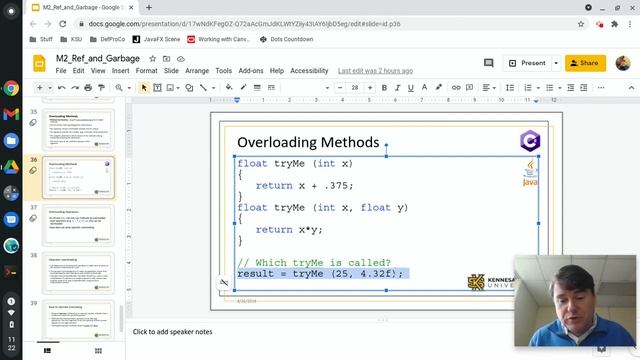The height and width of the screenshot is (360, 640).
Task: Insert a Text box from toolbar
Action: tap(157, 88)
